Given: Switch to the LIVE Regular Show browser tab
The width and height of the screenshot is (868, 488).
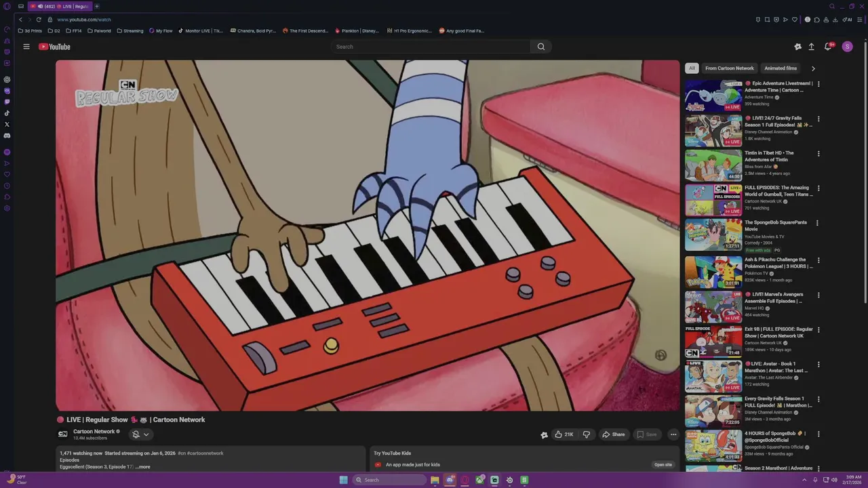Looking at the screenshot, I should [x=60, y=6].
